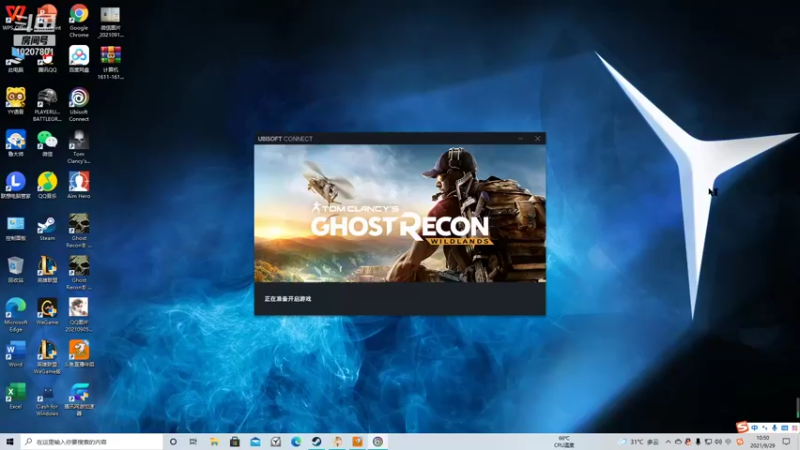Launch the 英雄联盟 WeGame版 shortcut
This screenshot has height=450, width=800.
tap(47, 357)
